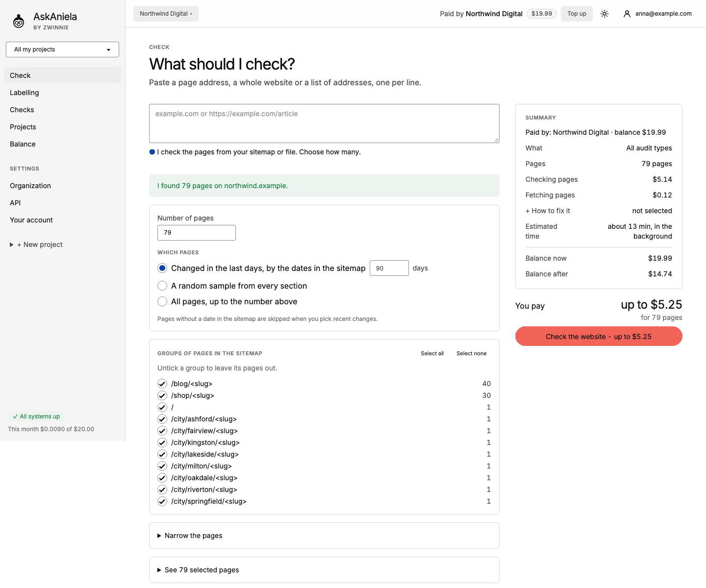The image size is (706, 588).
Task: Click 'Select none' for sitemap groups
Action: tap(472, 353)
